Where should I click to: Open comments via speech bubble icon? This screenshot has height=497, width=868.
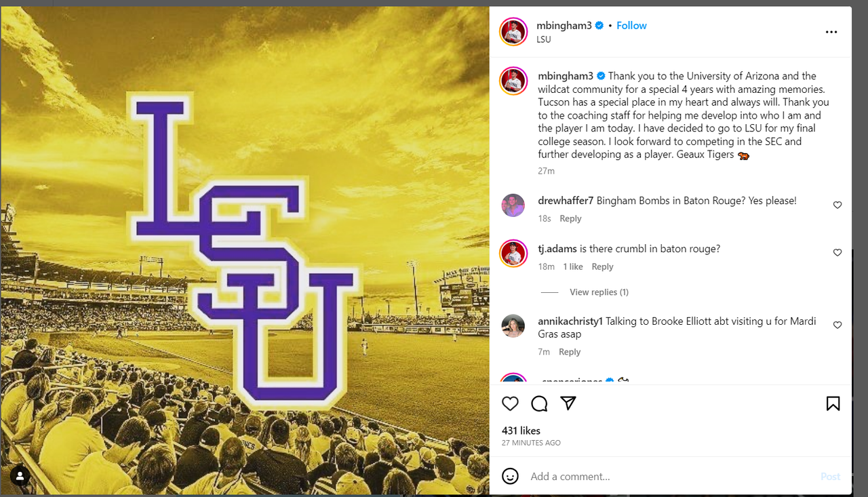539,404
